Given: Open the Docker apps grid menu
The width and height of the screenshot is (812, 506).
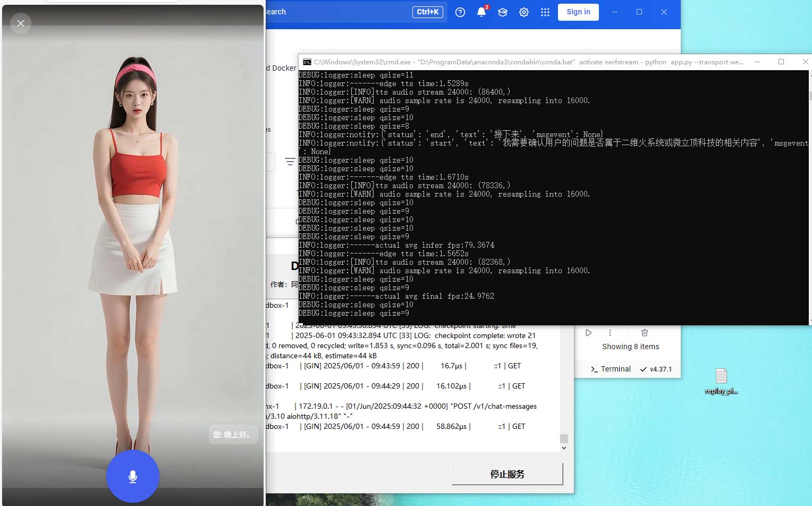Looking at the screenshot, I should coord(545,12).
